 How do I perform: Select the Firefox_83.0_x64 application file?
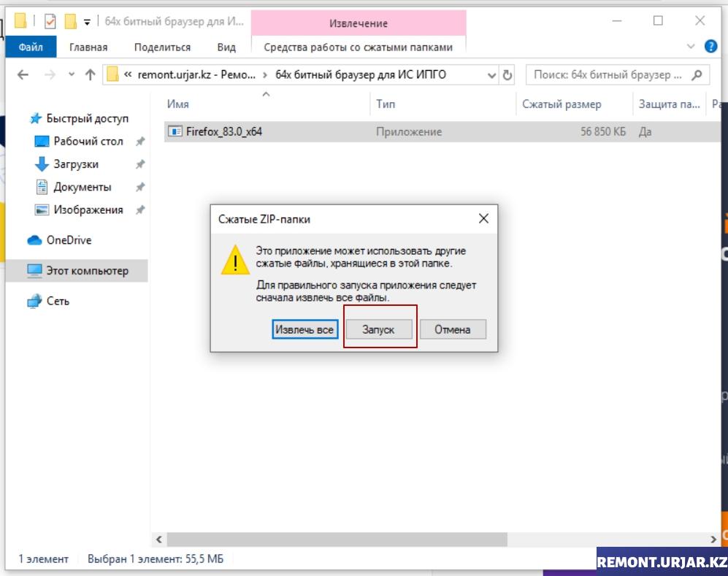click(x=223, y=132)
